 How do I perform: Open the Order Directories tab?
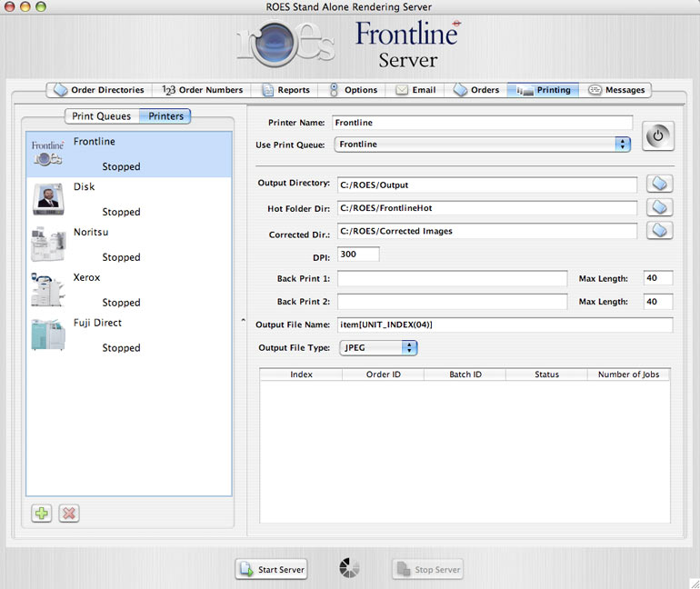(x=99, y=90)
